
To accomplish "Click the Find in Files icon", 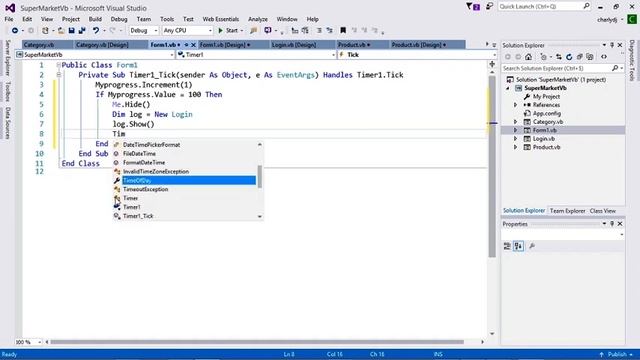I will [x=253, y=31].
